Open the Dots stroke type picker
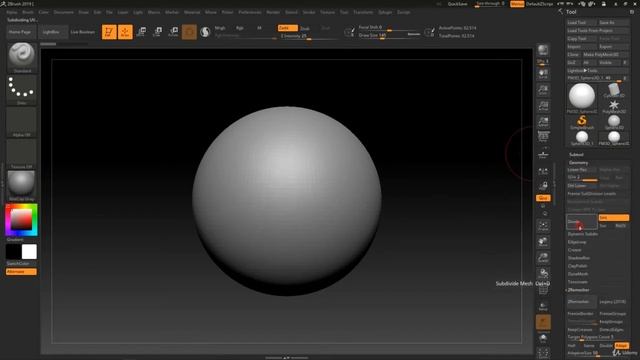640x360 pixels. 21,88
